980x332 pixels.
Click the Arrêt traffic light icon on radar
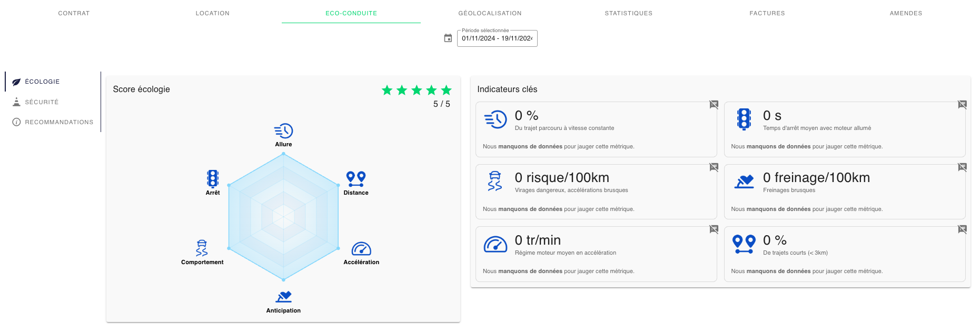213,179
